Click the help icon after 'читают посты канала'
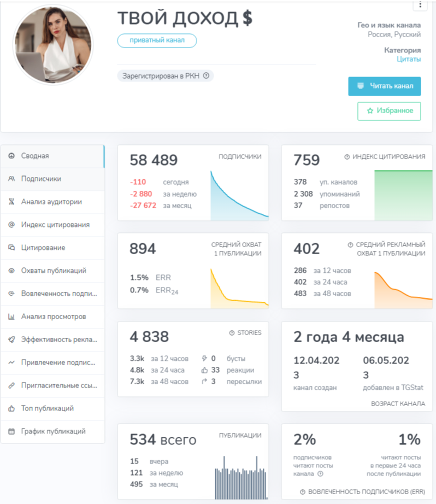This screenshot has width=436, height=504. pos(320,473)
